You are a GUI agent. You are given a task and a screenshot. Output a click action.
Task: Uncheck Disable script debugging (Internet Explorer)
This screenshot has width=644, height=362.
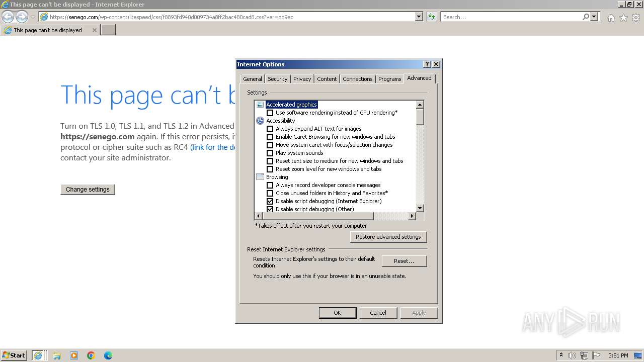(270, 201)
